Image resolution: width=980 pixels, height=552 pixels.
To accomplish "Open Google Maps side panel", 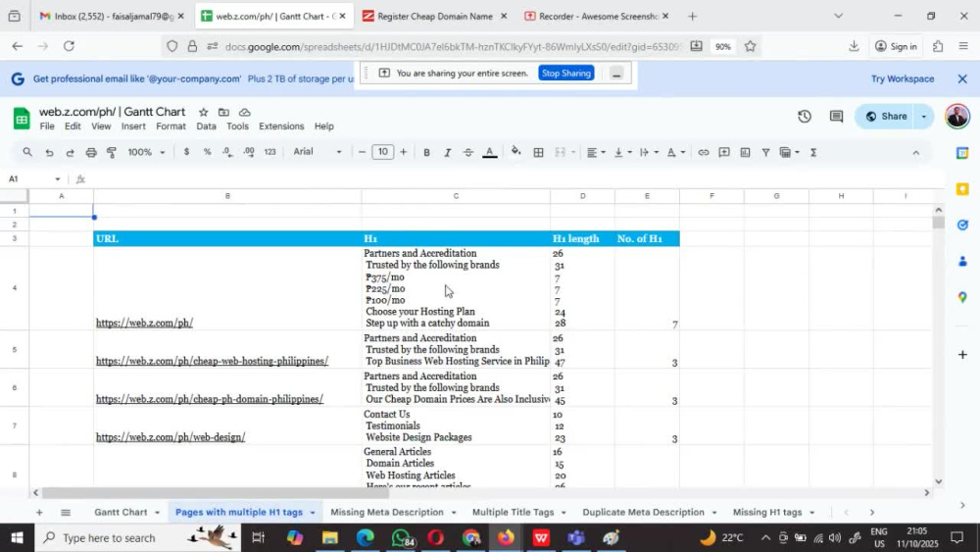I will [x=962, y=297].
